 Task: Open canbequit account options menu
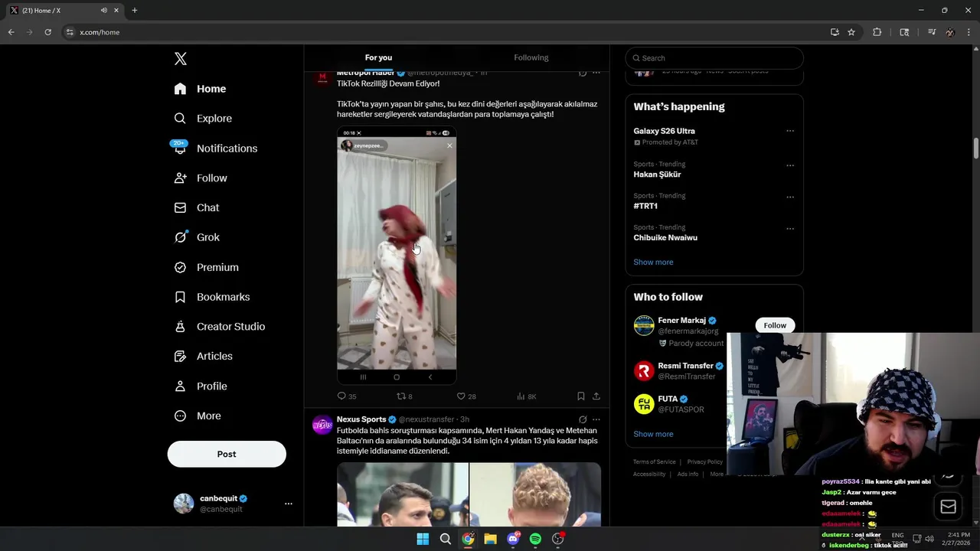(x=289, y=504)
